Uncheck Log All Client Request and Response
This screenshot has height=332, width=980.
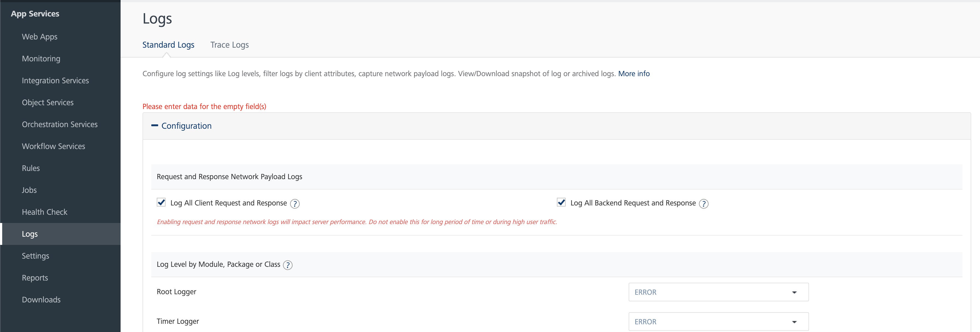pyautogui.click(x=161, y=202)
